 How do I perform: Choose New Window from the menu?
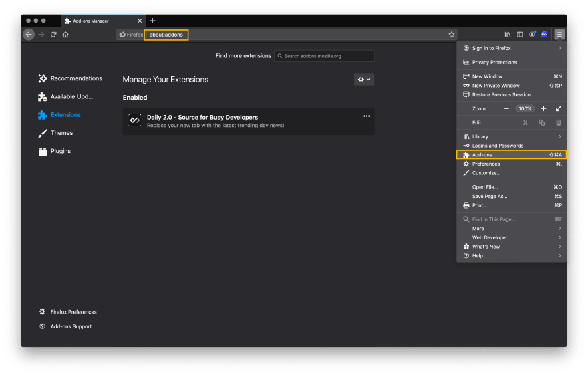[x=512, y=76]
